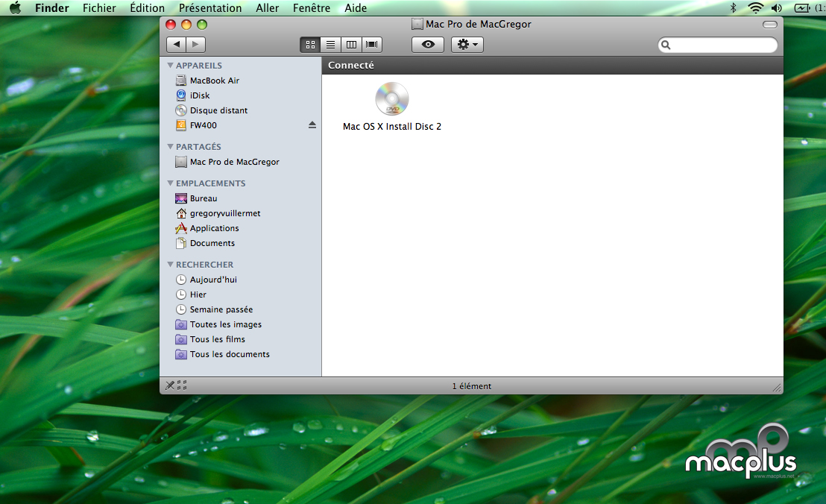The image size is (826, 504).
Task: Click into the Finder search field
Action: 718,45
